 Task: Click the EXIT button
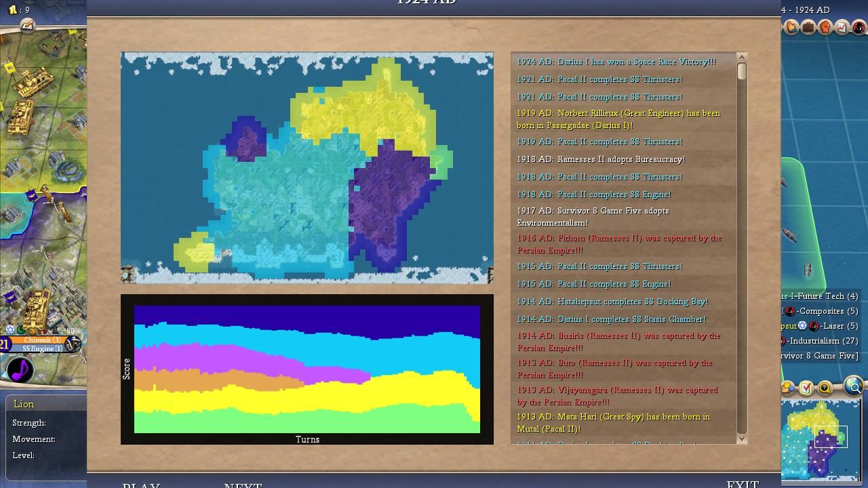click(x=743, y=484)
